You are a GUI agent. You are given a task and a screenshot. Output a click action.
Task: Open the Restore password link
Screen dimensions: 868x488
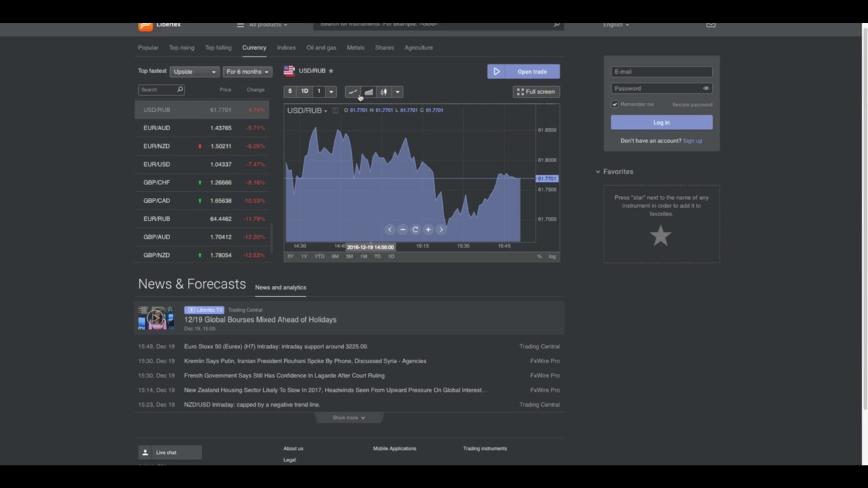(x=692, y=104)
